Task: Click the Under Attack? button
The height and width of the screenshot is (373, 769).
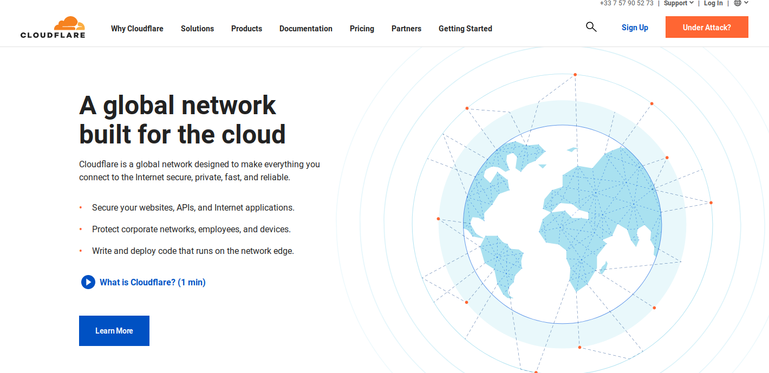Action: (x=707, y=27)
